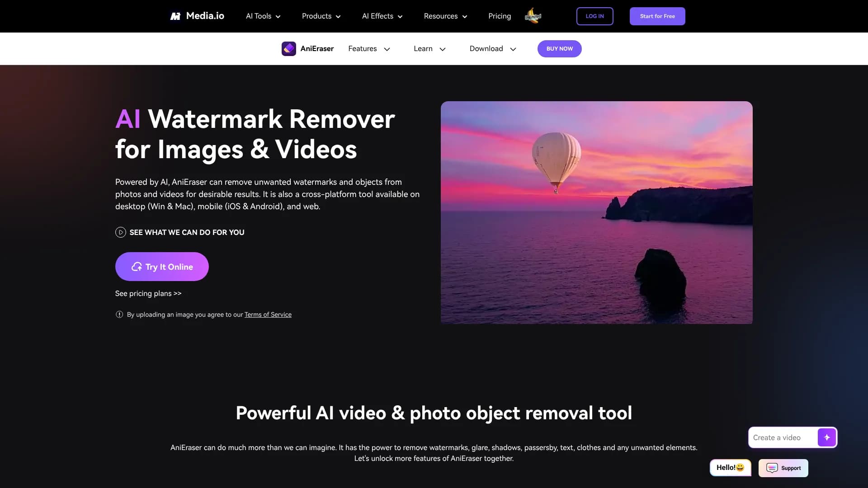
Task: Click See pricing plans link
Action: point(148,293)
